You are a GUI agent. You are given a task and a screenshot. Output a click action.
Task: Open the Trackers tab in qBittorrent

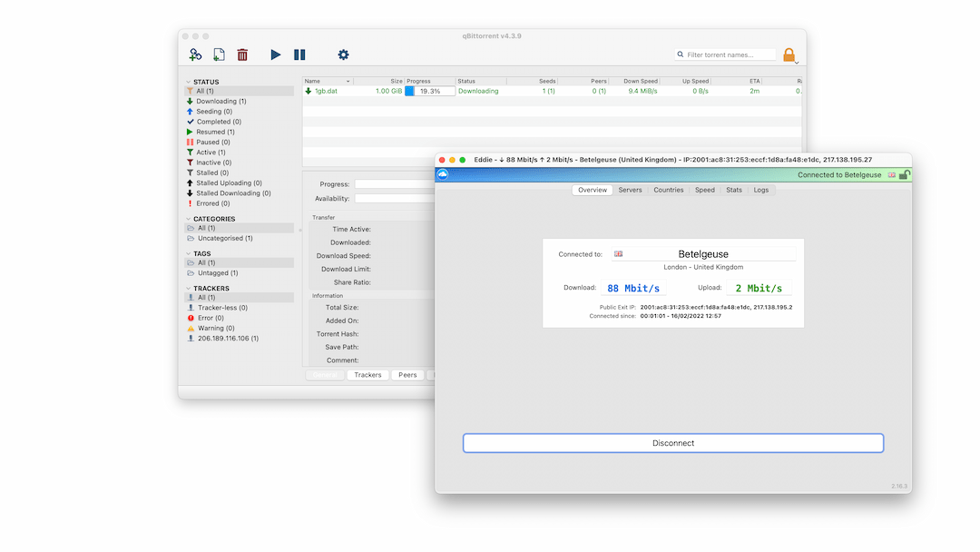click(367, 375)
